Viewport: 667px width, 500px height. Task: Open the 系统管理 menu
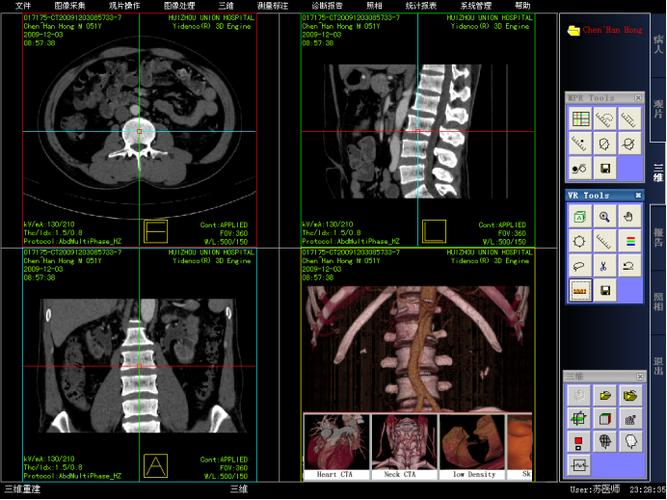[x=476, y=6]
